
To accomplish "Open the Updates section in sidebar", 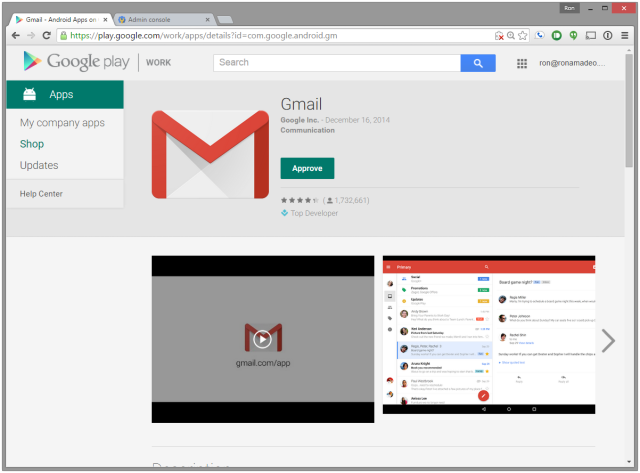I will (39, 165).
